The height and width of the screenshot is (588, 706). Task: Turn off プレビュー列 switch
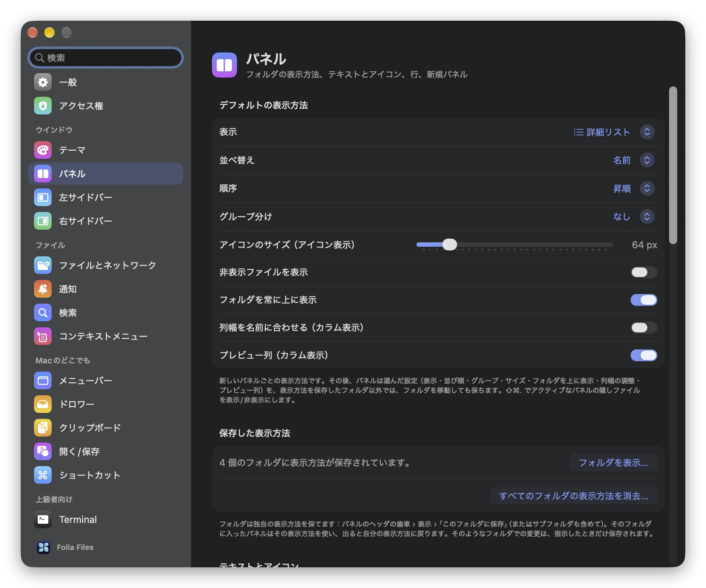(x=644, y=355)
